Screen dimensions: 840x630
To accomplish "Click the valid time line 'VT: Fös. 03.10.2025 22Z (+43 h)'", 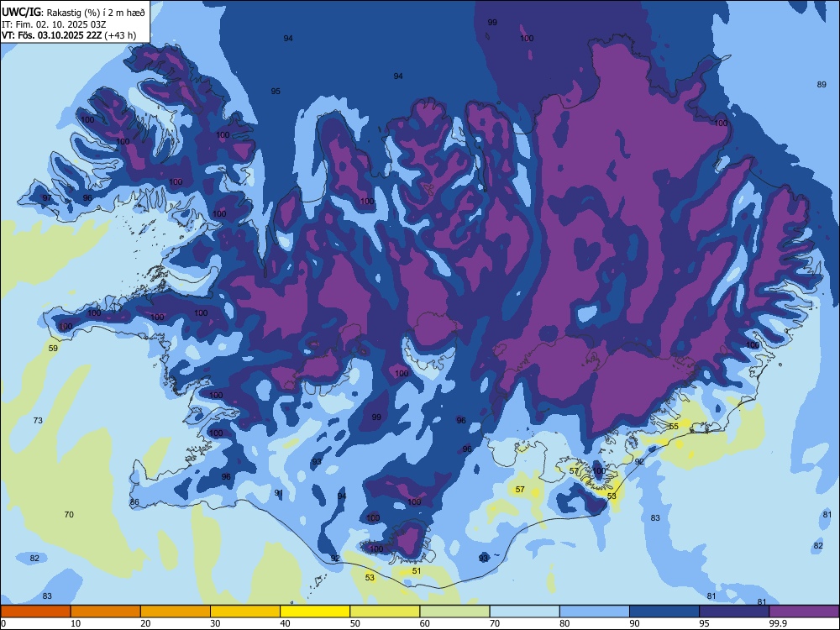I will tap(69, 36).
